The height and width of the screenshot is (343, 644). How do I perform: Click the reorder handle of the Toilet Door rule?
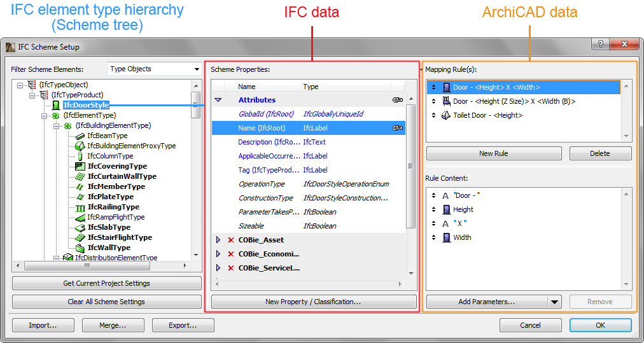434,116
